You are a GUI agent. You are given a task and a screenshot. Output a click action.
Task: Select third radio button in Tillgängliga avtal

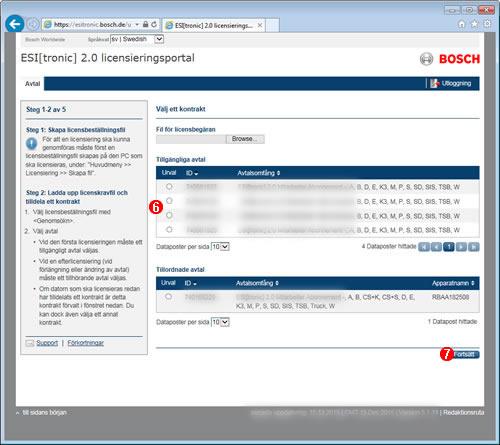[x=169, y=215]
